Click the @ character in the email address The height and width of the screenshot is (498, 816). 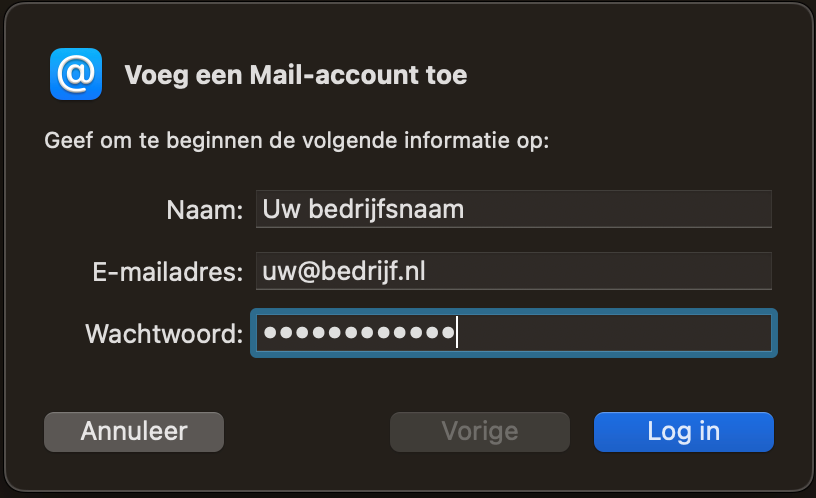pos(309,272)
